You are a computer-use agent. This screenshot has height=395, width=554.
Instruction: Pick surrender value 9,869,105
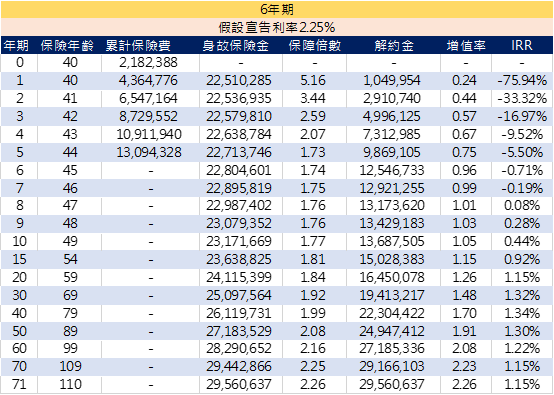[x=392, y=153]
